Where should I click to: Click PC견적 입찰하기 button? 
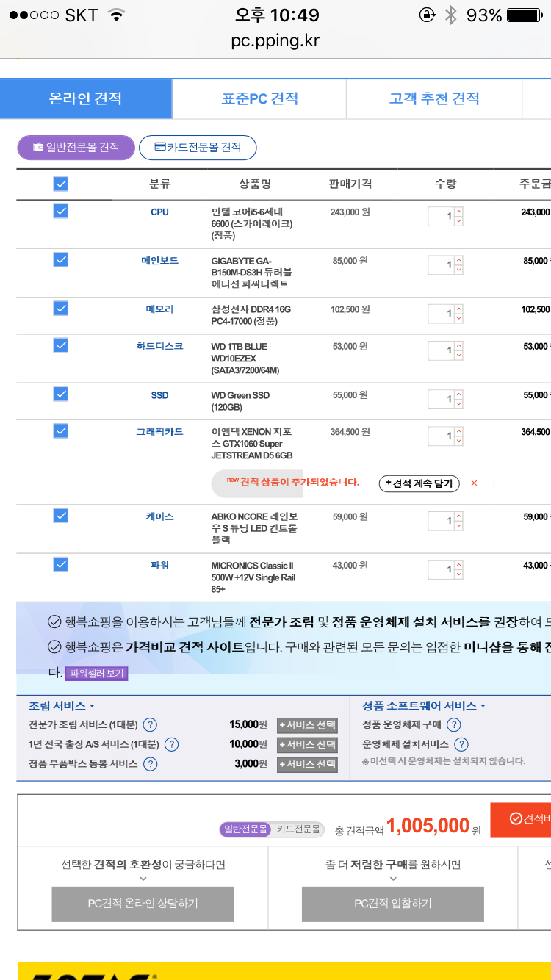click(393, 904)
